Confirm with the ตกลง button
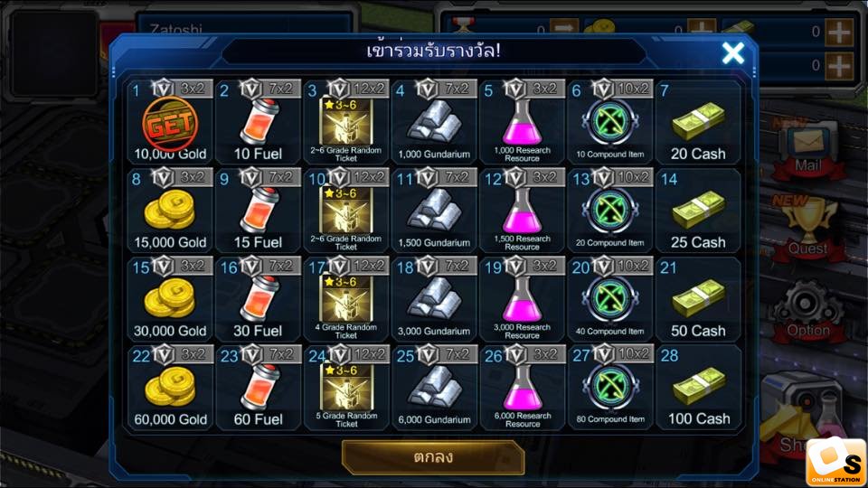Image resolution: width=868 pixels, height=488 pixels. pyautogui.click(x=433, y=457)
